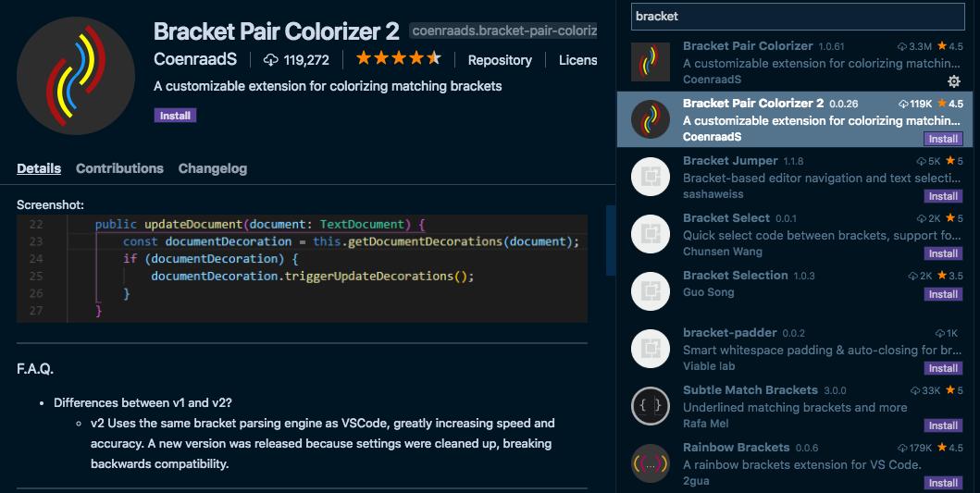Image resolution: width=980 pixels, height=493 pixels.
Task: Select the bracket-padder title in the list
Action: pos(729,332)
